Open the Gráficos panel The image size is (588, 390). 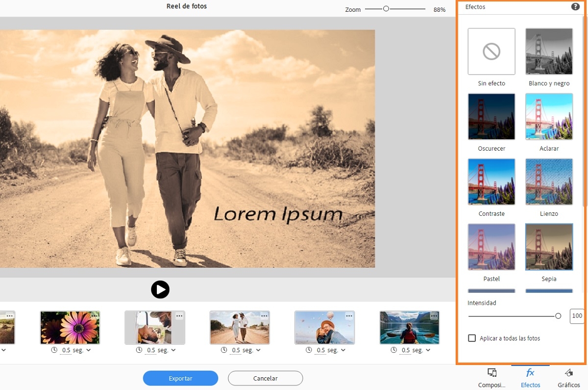pos(568,378)
